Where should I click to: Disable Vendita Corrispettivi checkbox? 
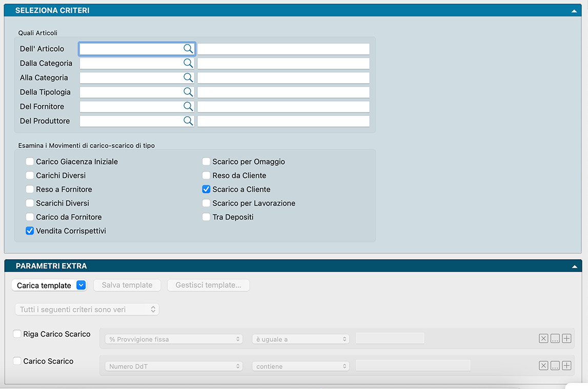(30, 231)
